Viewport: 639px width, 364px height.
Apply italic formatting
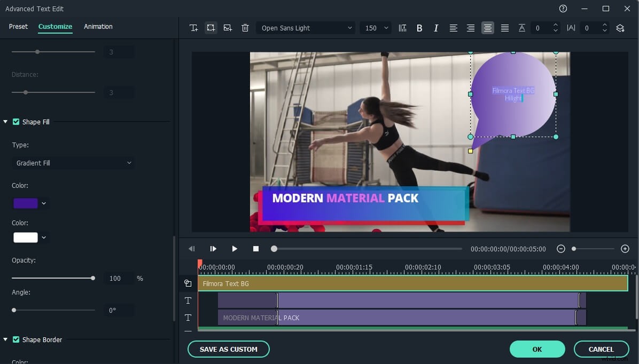pos(437,28)
